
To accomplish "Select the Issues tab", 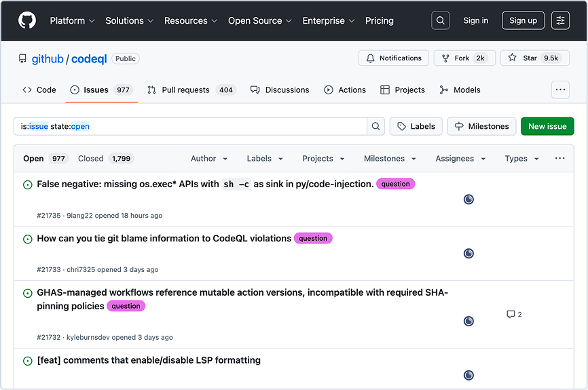I will [x=102, y=90].
